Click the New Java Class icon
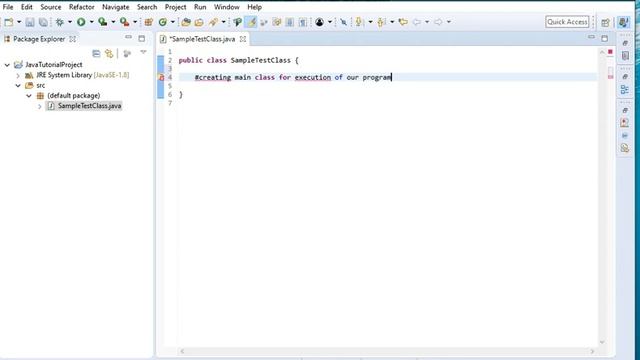Viewport: 640px width, 360px height. (162, 22)
